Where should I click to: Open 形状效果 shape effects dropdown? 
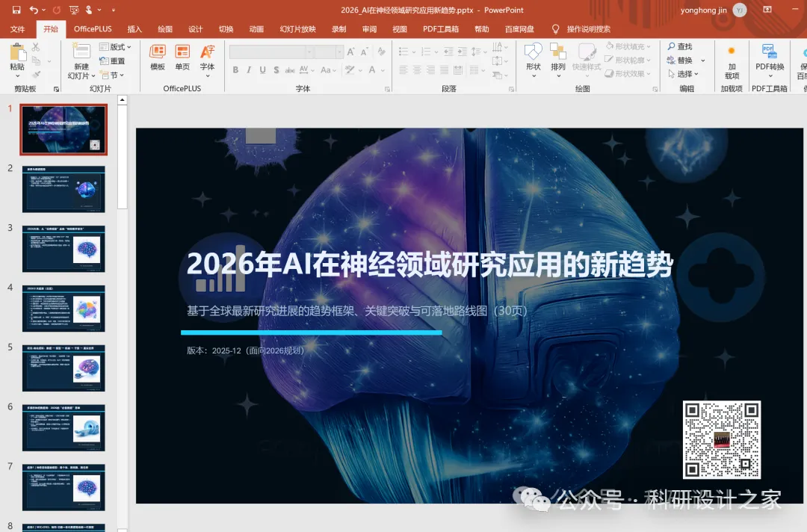628,73
